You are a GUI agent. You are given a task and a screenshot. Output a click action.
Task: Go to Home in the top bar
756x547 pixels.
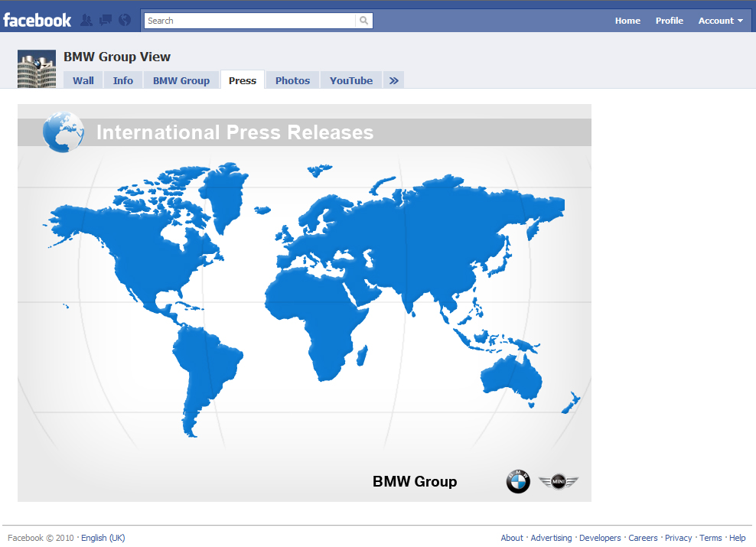point(627,21)
